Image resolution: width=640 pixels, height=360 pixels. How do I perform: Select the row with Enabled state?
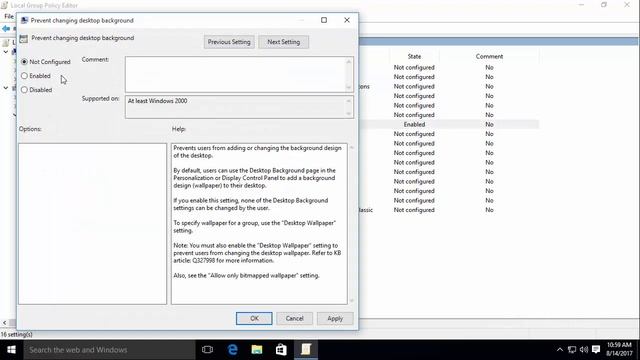(449, 124)
